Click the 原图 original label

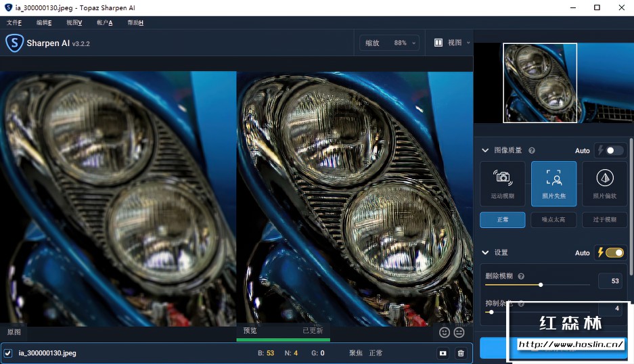point(14,332)
